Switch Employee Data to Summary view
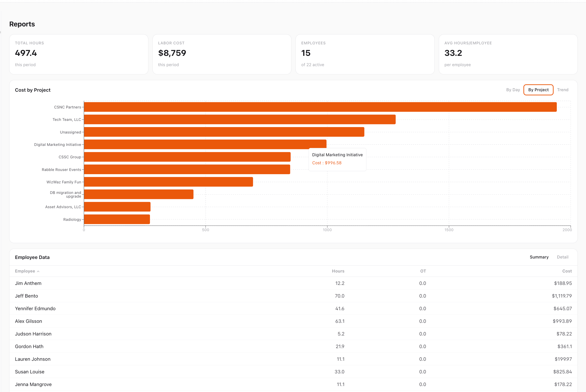 [x=539, y=257]
